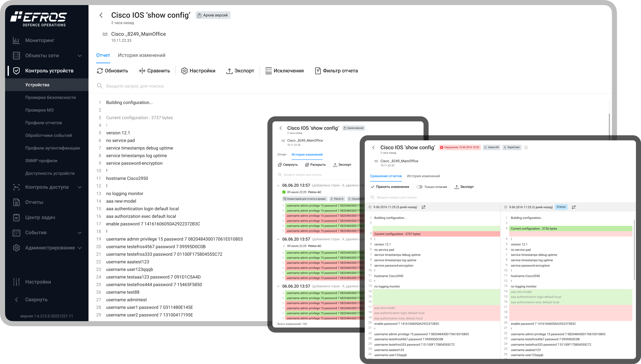Open Обработчики событий item
This screenshot has height=364, width=641.
tap(49, 135)
